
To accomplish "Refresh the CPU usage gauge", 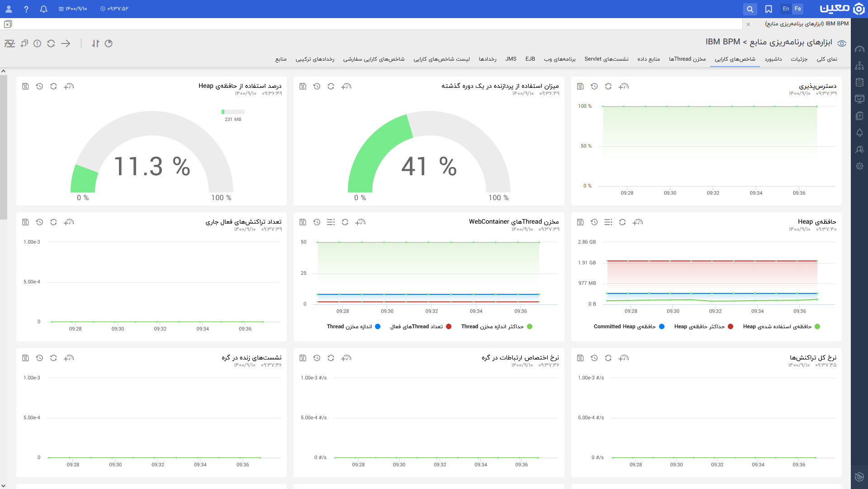I will pos(331,86).
